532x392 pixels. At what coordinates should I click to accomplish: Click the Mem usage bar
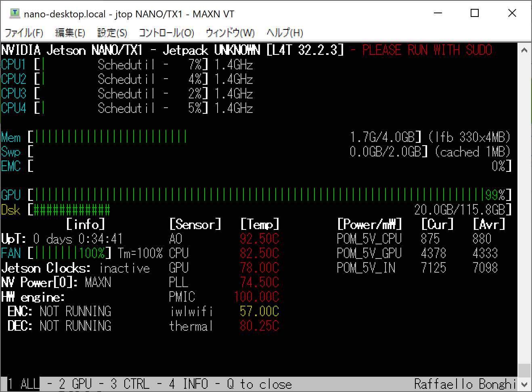coord(109,137)
